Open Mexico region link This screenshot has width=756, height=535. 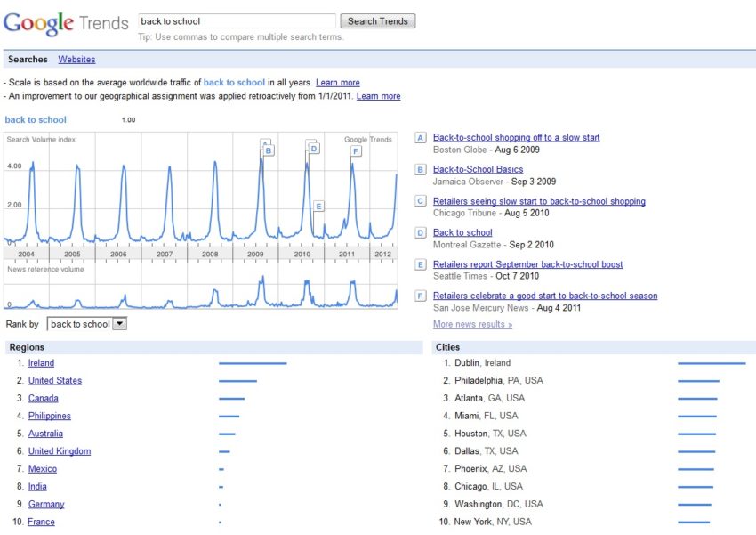43,469
